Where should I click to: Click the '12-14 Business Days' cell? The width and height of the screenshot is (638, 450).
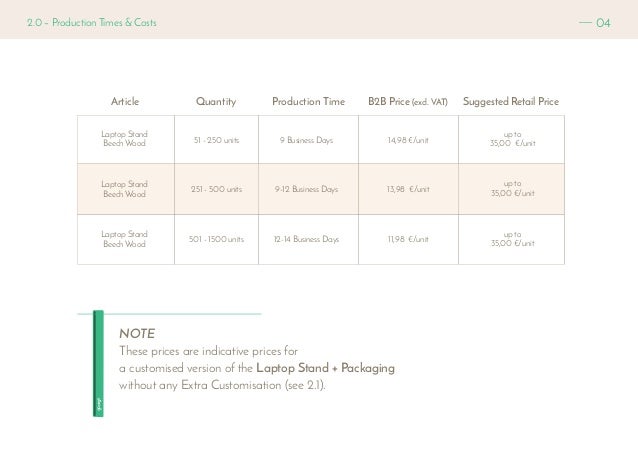(x=306, y=240)
